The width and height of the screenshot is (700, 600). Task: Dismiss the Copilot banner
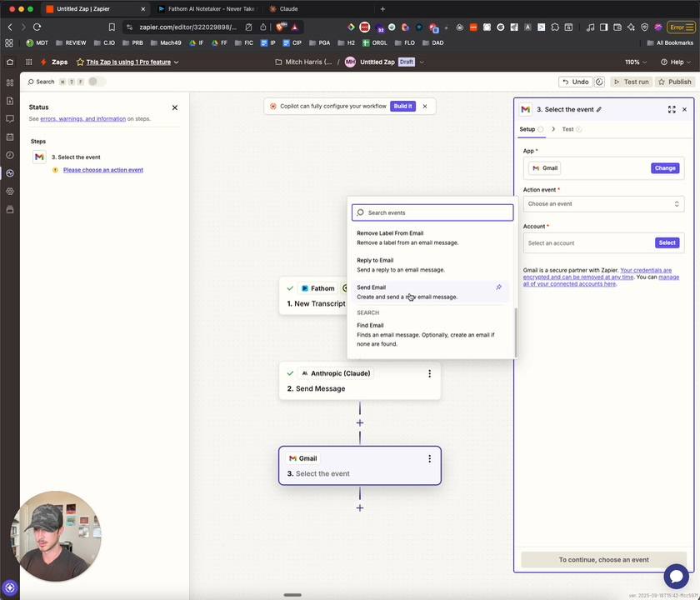(x=425, y=107)
